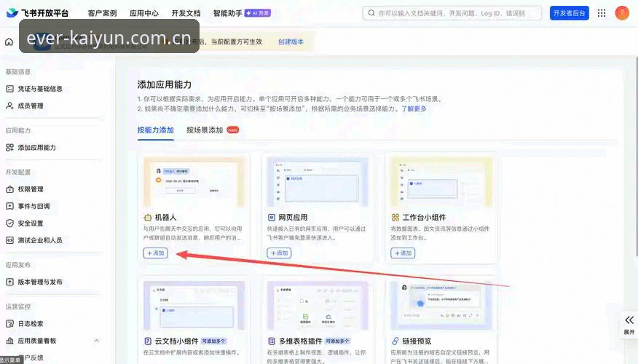638x364 pixels.
Task: Open the user avatar menu
Action: [622, 13]
